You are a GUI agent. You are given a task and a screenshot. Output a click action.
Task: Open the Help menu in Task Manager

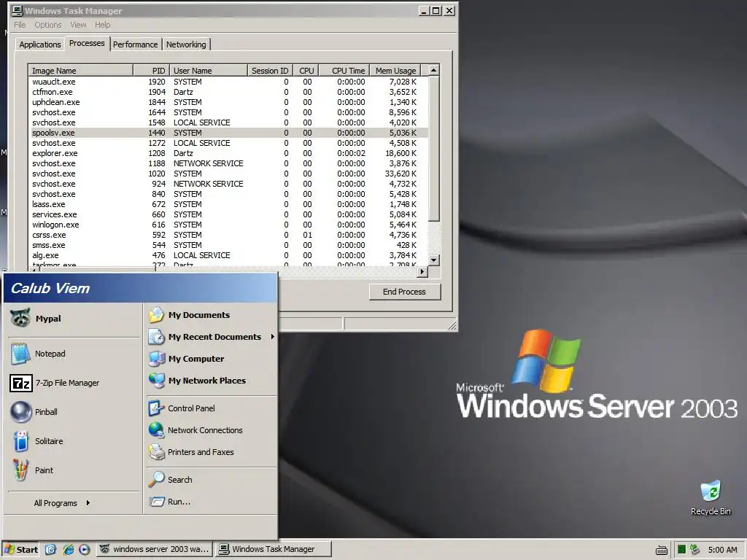pos(102,25)
